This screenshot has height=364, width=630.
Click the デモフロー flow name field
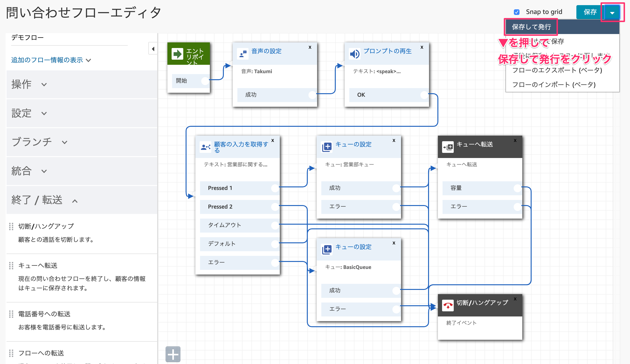(69, 38)
